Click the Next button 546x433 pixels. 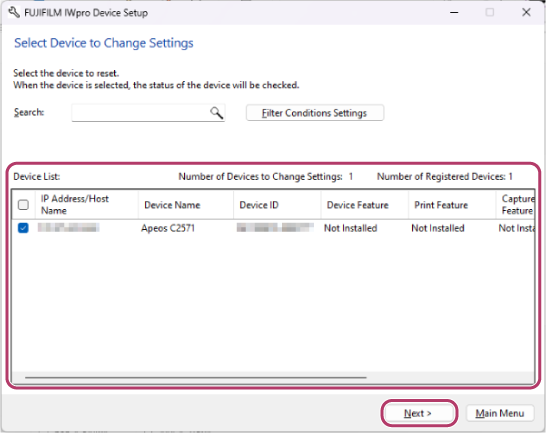coord(418,413)
